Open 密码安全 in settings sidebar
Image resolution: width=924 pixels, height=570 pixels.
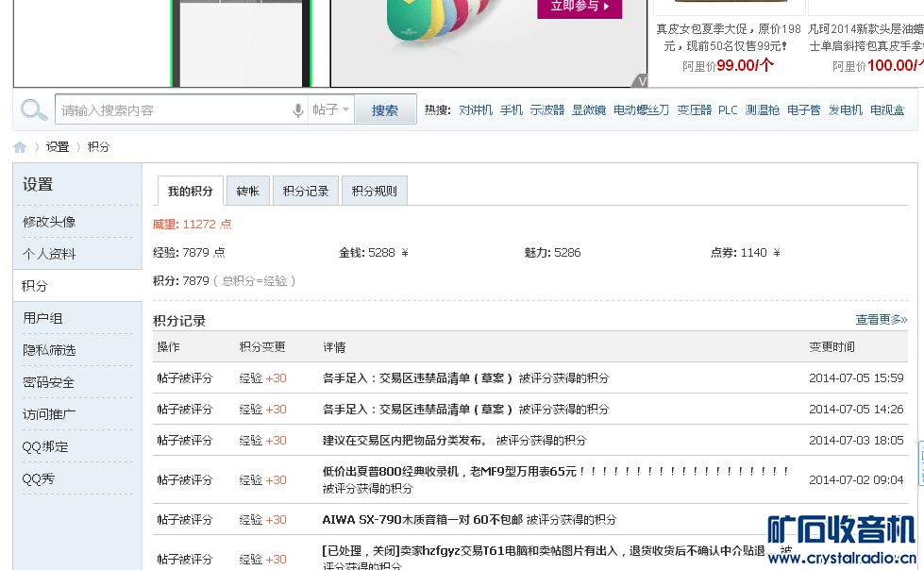pyautogui.click(x=48, y=382)
